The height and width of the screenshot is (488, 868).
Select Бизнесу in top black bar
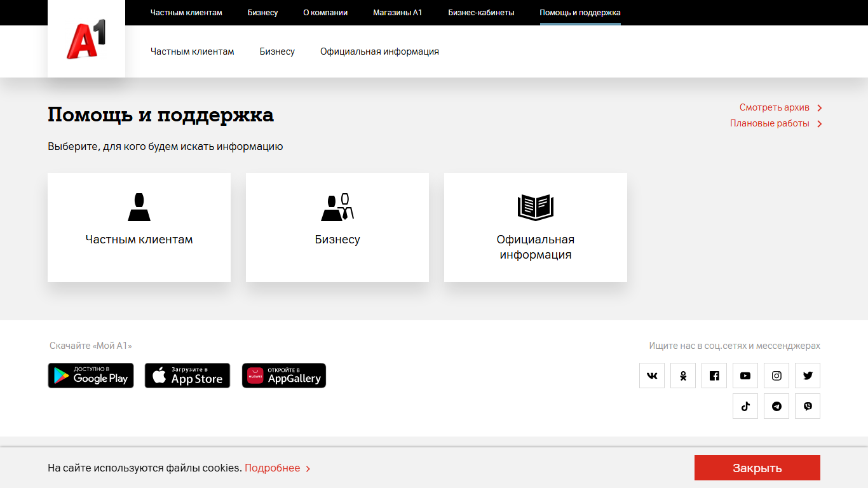click(263, 13)
